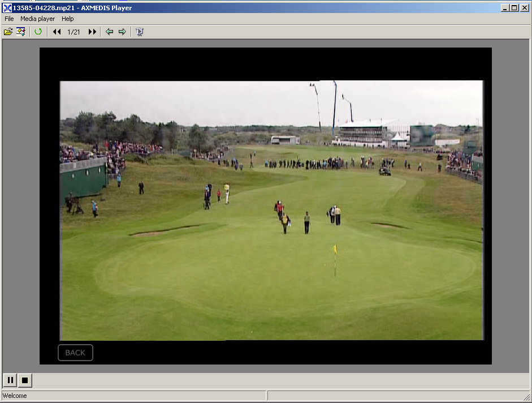Open the Media player menu
Image resolution: width=532 pixels, height=403 pixels.
(x=37, y=19)
